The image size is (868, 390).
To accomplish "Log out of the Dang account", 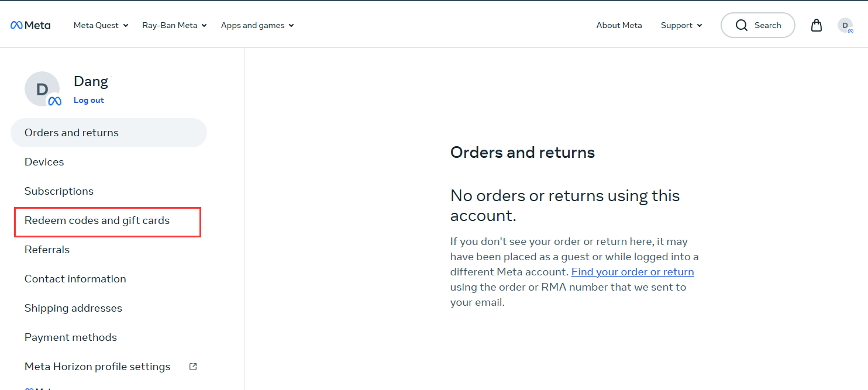I will click(89, 100).
